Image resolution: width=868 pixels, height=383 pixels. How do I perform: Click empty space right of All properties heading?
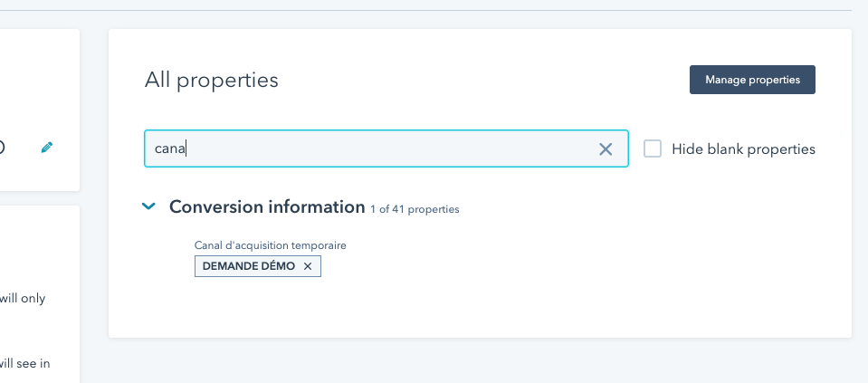[480, 80]
